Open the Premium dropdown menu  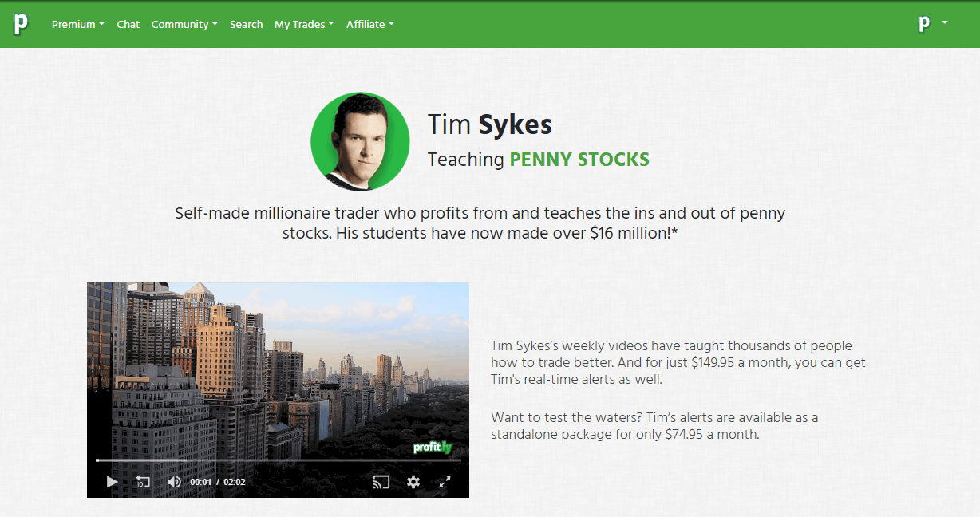78,24
